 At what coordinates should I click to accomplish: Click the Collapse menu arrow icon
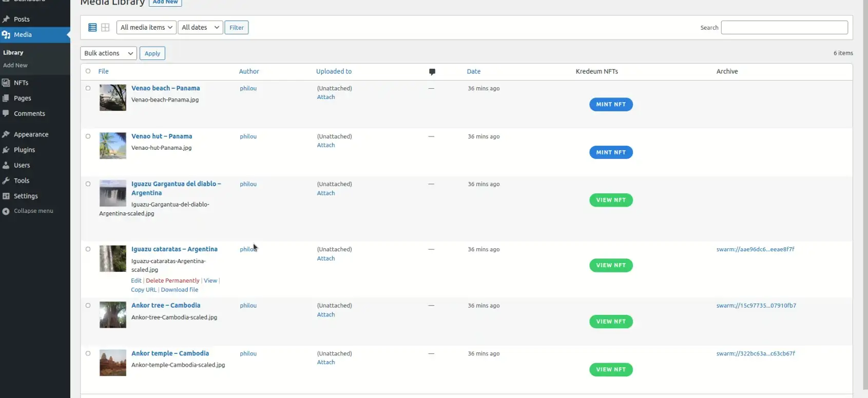[x=6, y=211]
